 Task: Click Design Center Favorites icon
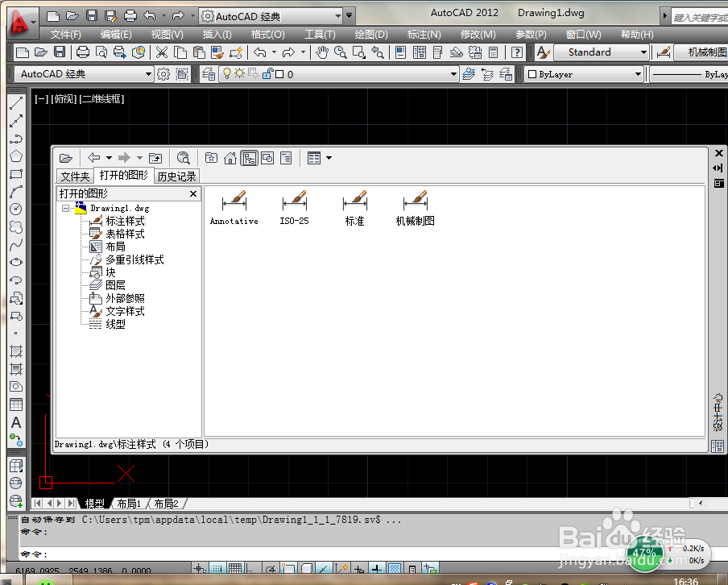(x=212, y=159)
